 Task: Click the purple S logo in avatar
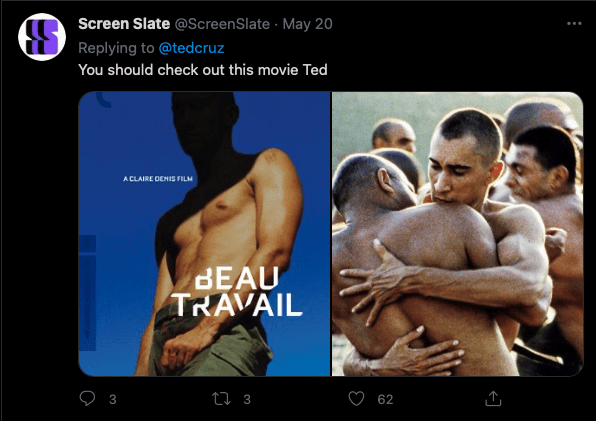point(42,37)
